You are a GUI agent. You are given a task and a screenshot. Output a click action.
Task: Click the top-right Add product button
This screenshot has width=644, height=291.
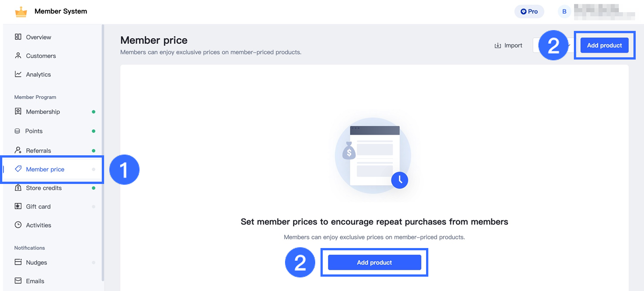coord(604,46)
